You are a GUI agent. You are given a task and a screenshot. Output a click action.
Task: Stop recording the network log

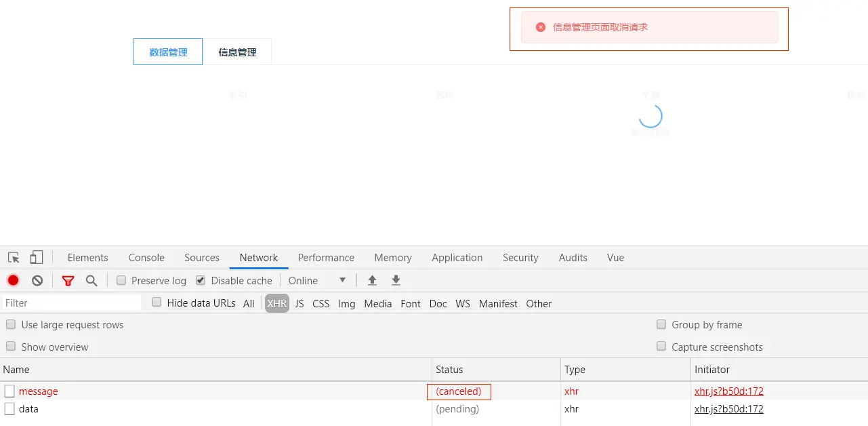point(13,280)
